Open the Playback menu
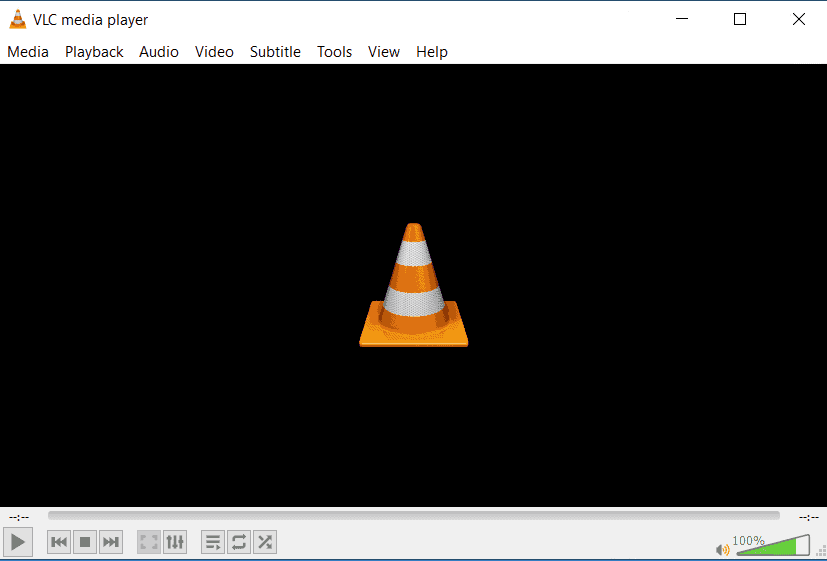 (x=94, y=52)
